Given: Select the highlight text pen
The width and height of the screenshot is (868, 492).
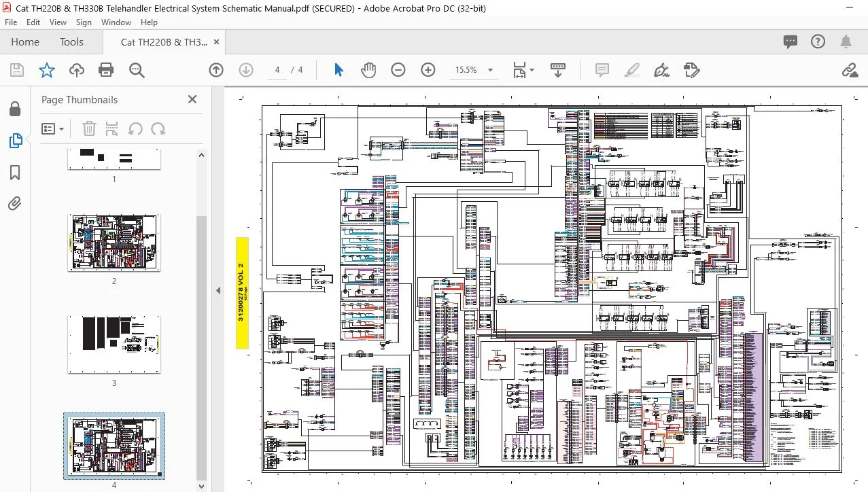Looking at the screenshot, I should [632, 70].
